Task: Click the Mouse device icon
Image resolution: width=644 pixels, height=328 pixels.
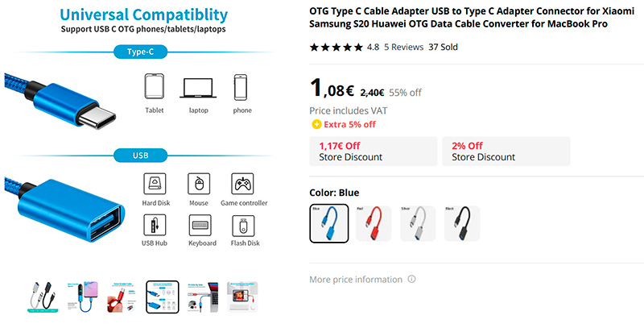Action: [x=198, y=183]
